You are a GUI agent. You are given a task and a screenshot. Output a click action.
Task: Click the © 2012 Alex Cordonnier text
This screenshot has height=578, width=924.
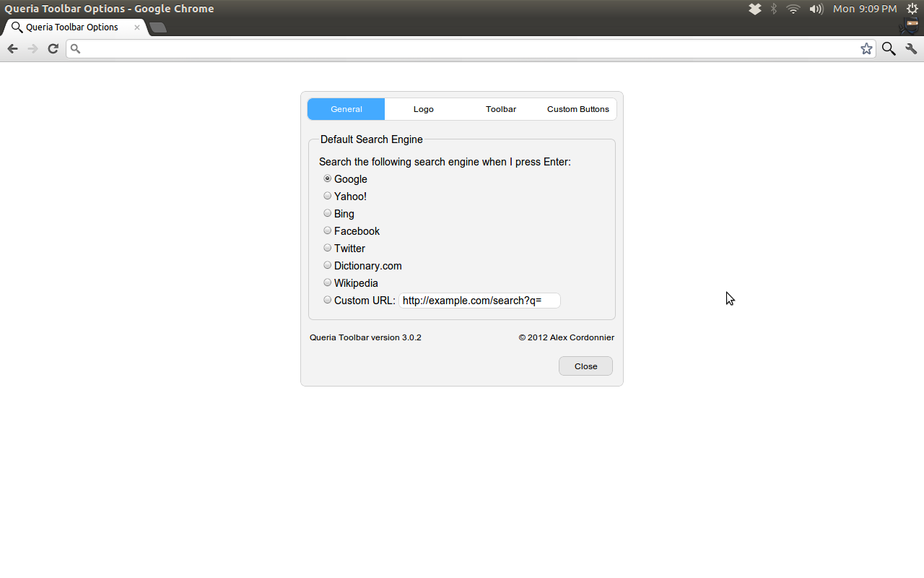[x=567, y=337]
